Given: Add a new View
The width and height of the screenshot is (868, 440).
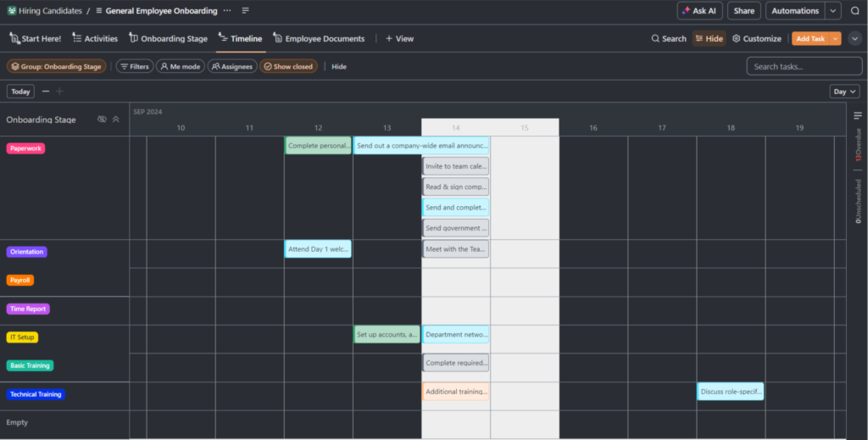Looking at the screenshot, I should [x=400, y=39].
